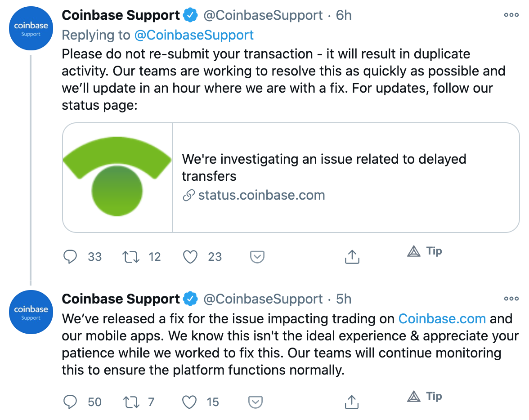Retweet the first tweet with 12 retweets

point(130,257)
